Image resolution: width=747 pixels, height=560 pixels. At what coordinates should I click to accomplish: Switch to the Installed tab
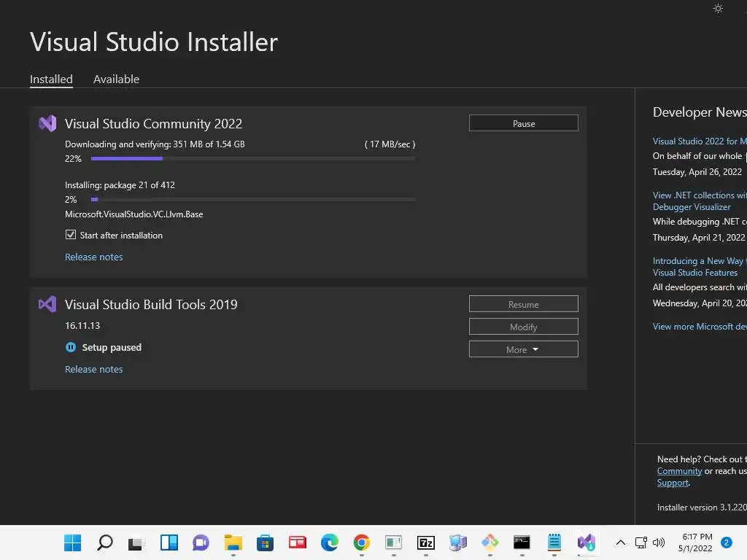click(52, 79)
